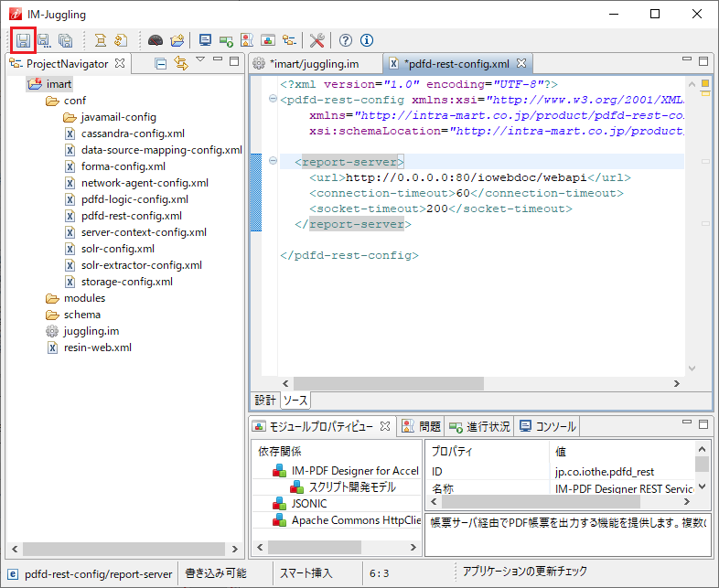
Task: Click the Save All toolbar icon
Action: point(66,40)
